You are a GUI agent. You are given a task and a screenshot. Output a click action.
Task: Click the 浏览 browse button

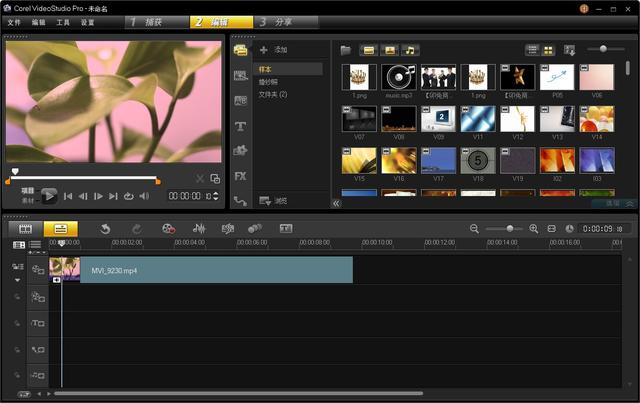273,201
